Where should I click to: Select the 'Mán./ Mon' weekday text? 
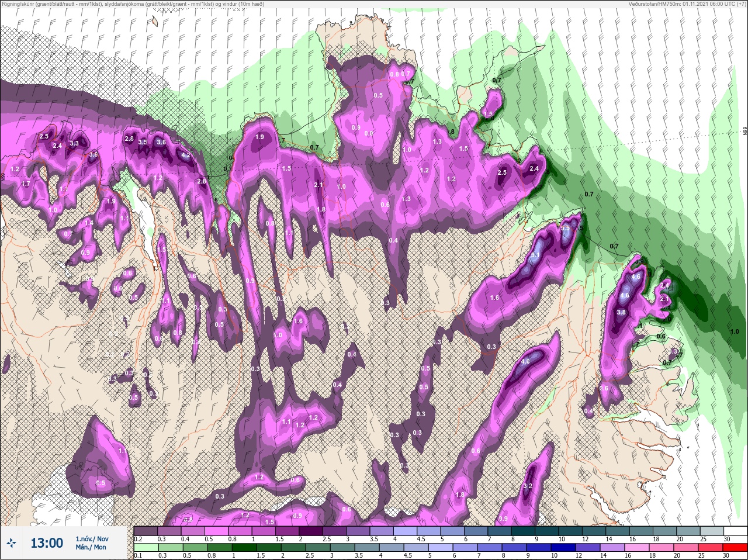[x=91, y=548]
